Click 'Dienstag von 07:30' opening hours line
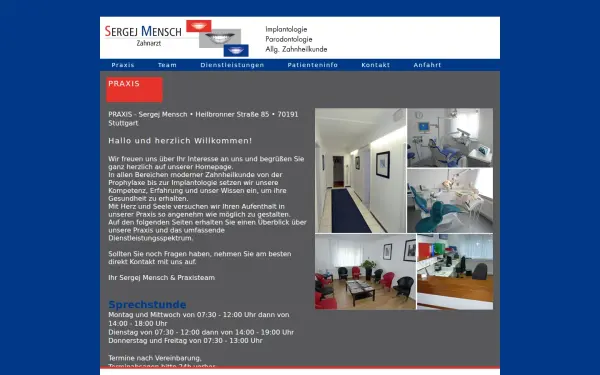 click(x=201, y=333)
